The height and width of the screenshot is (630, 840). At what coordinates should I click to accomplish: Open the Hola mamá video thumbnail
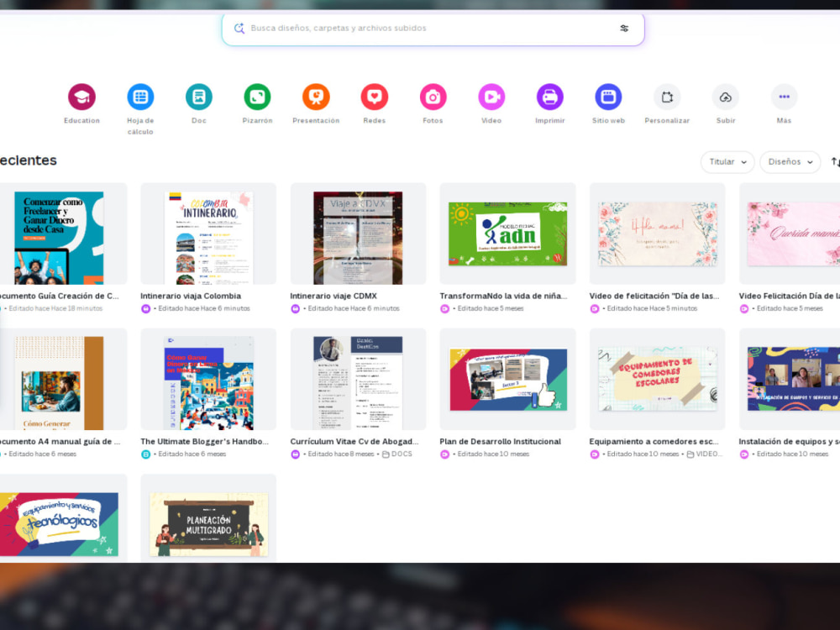(658, 234)
